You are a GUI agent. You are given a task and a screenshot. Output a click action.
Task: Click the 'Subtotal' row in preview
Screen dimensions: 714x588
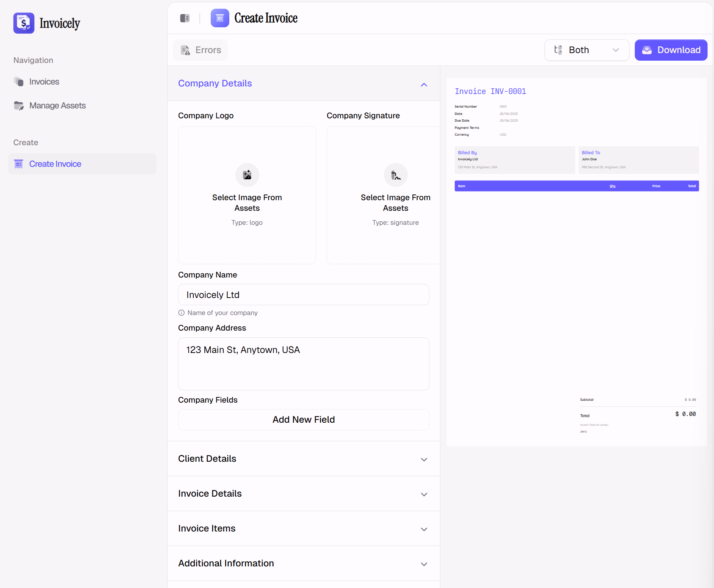click(x=638, y=400)
